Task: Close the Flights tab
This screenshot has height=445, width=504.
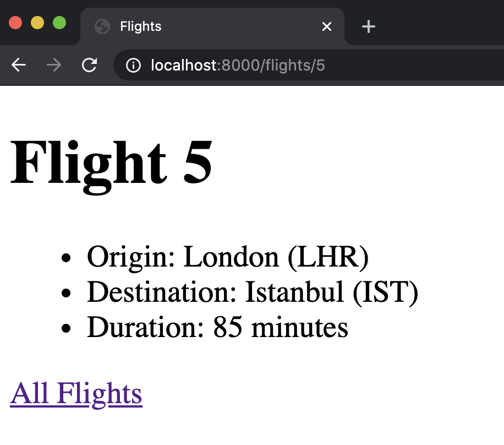Action: point(327,26)
